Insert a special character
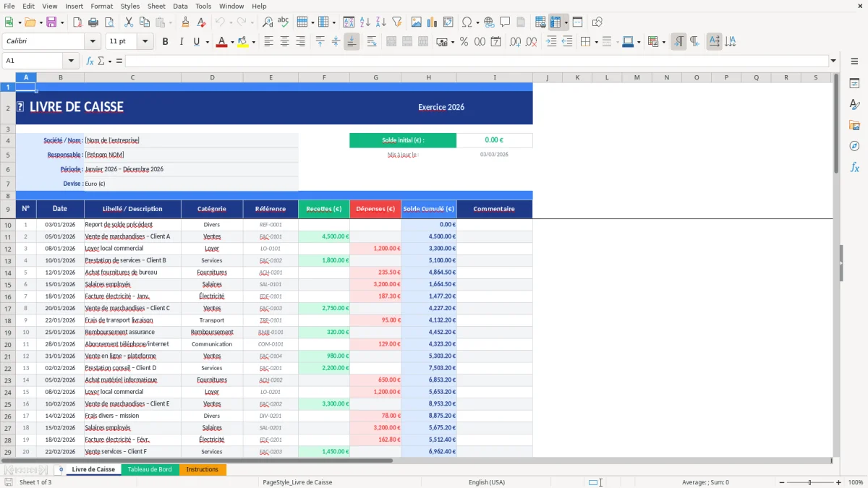Image resolution: width=868 pixels, height=488 pixels. 467,22
